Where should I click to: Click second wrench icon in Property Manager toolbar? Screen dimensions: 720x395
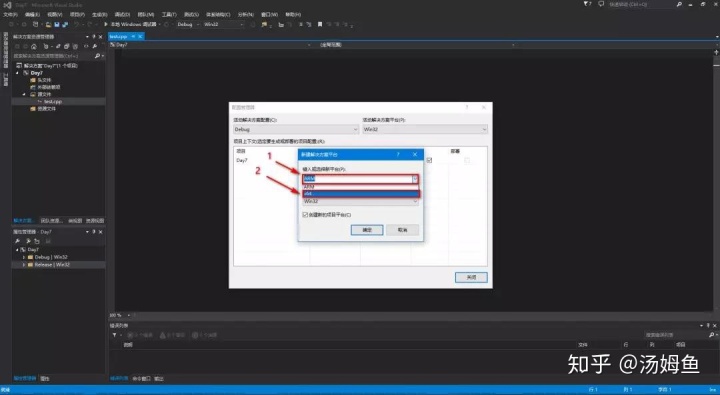[28, 241]
